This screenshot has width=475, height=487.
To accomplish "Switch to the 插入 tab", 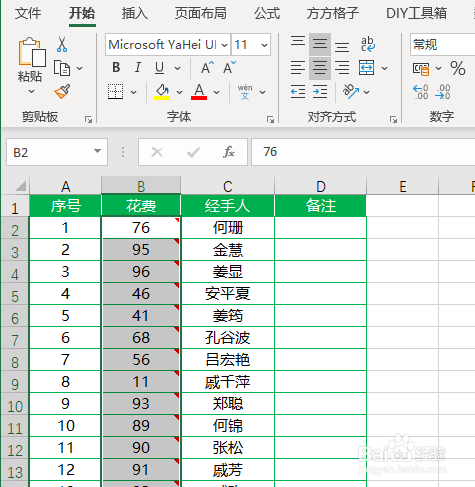I will (x=135, y=13).
